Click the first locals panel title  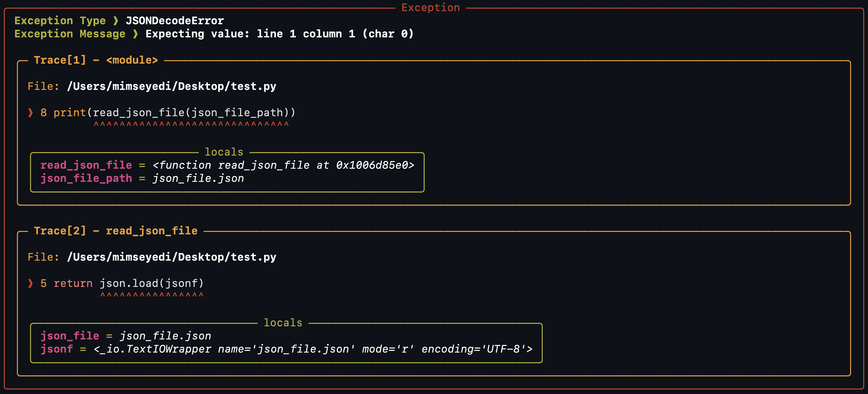click(x=224, y=152)
